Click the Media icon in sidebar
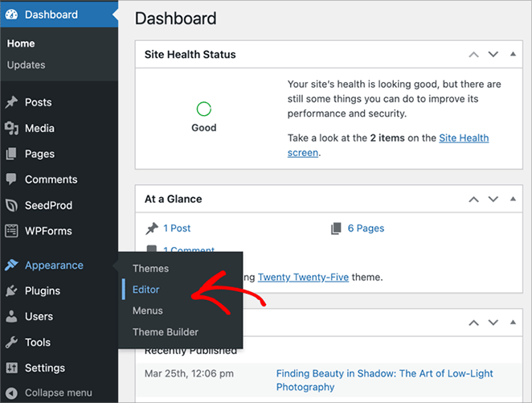The image size is (532, 403). [11, 128]
